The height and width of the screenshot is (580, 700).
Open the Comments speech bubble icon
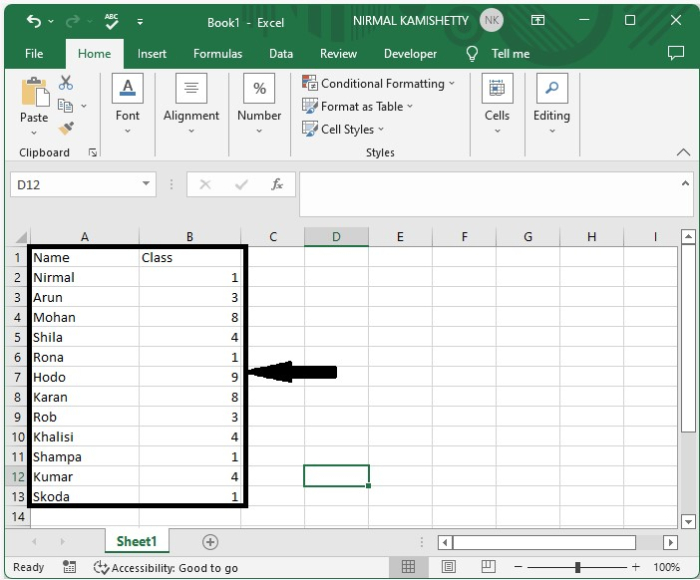[x=675, y=53]
